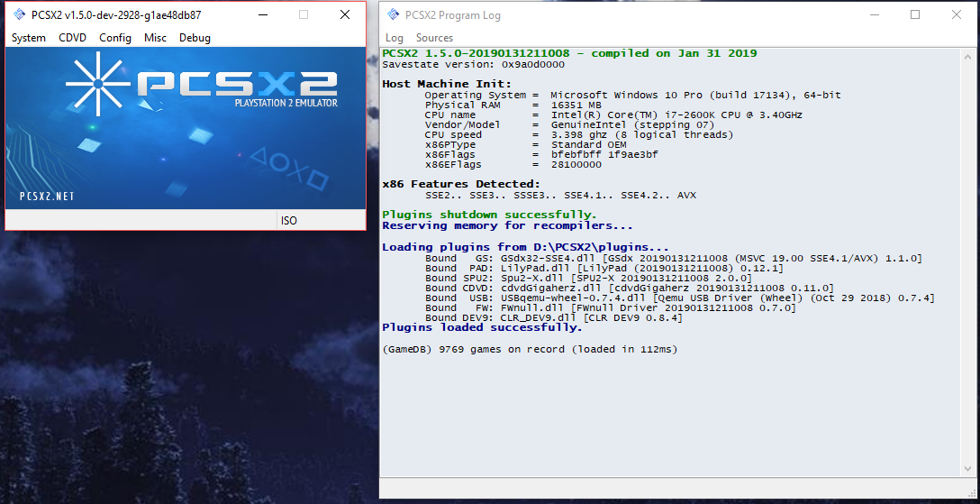
Task: Open the CDVD menu
Action: pyautogui.click(x=72, y=38)
